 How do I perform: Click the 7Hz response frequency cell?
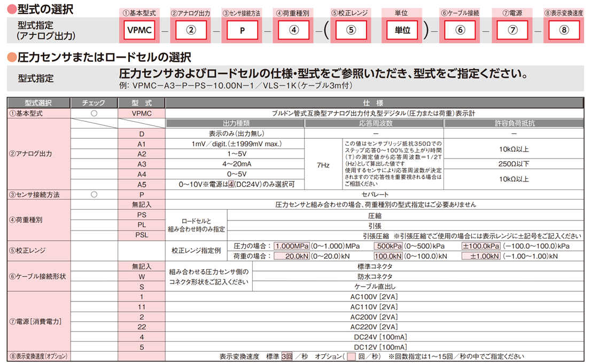[323, 165]
